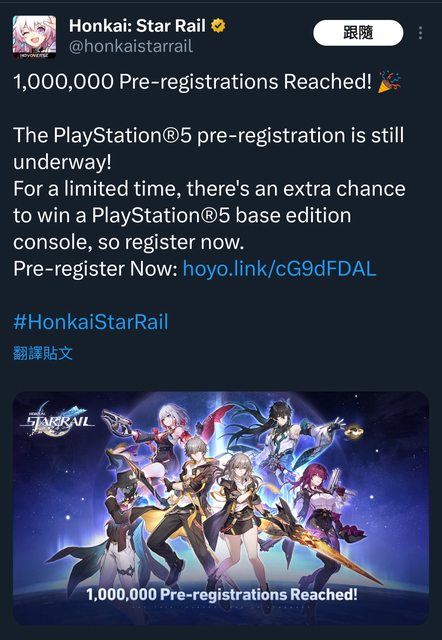This screenshot has height=640, width=442.
Task: Click the party popper emoji
Action: point(389,82)
